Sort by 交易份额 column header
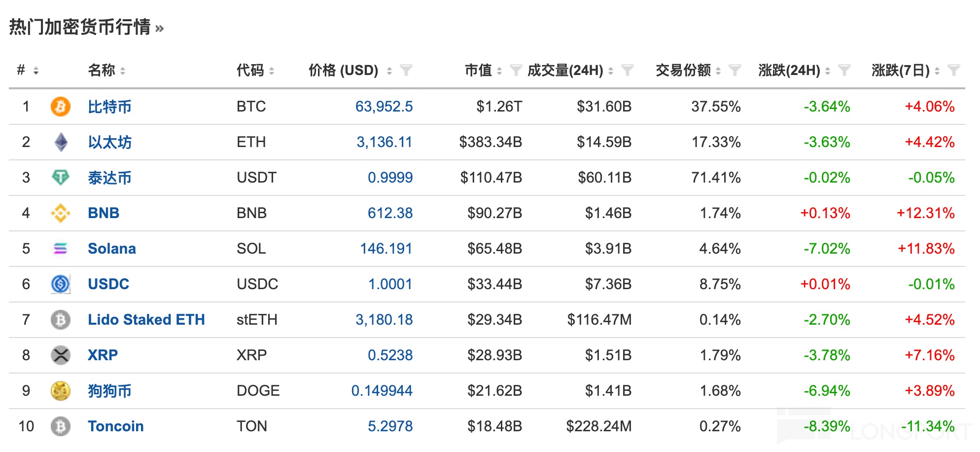The height and width of the screenshot is (452, 980). click(683, 71)
